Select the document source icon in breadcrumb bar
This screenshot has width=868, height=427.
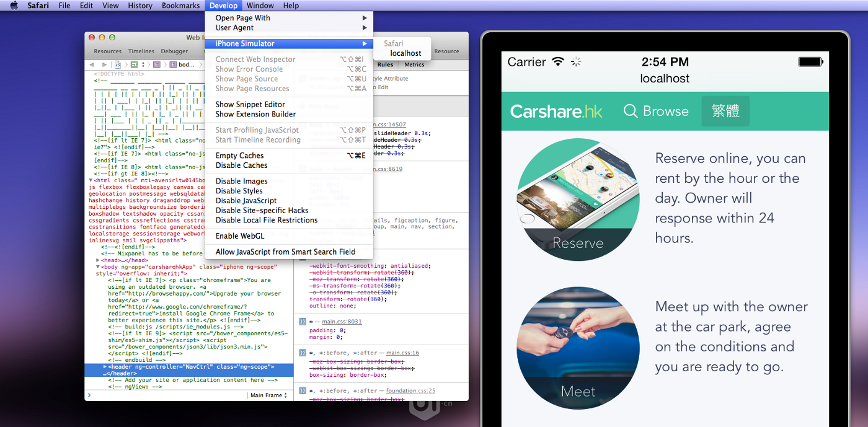coord(118,64)
